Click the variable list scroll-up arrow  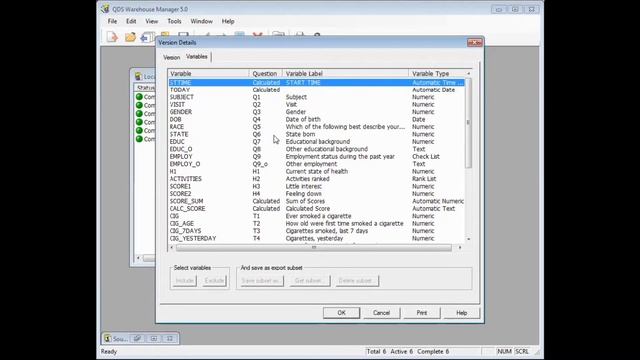[x=468, y=73]
